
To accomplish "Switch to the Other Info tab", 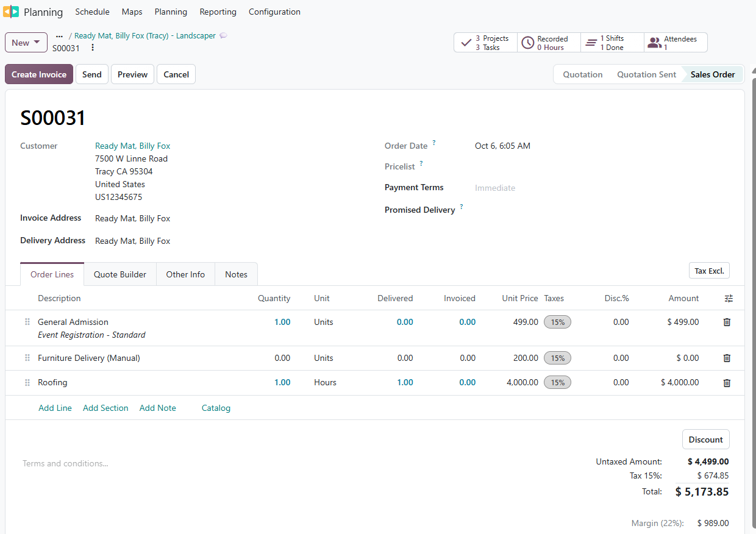I will (185, 274).
